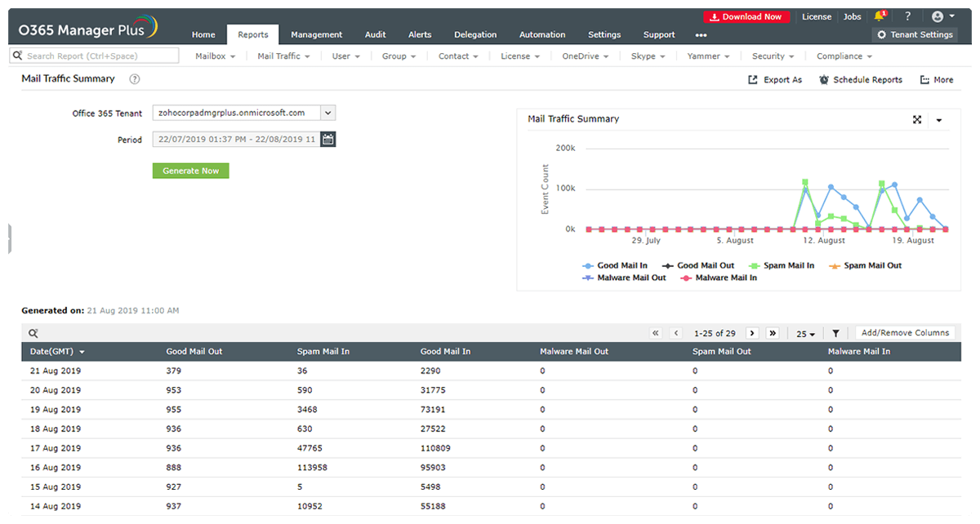Go to next page of results

pos(751,334)
